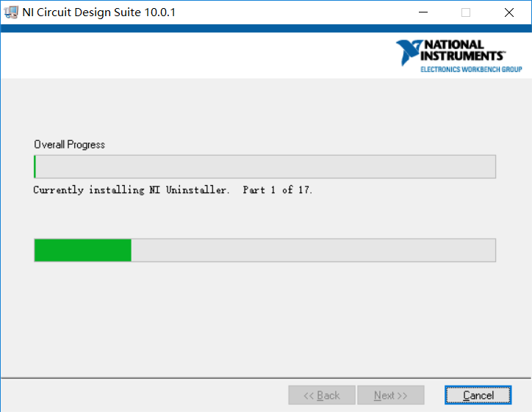Click the green component progress bar

265,250
